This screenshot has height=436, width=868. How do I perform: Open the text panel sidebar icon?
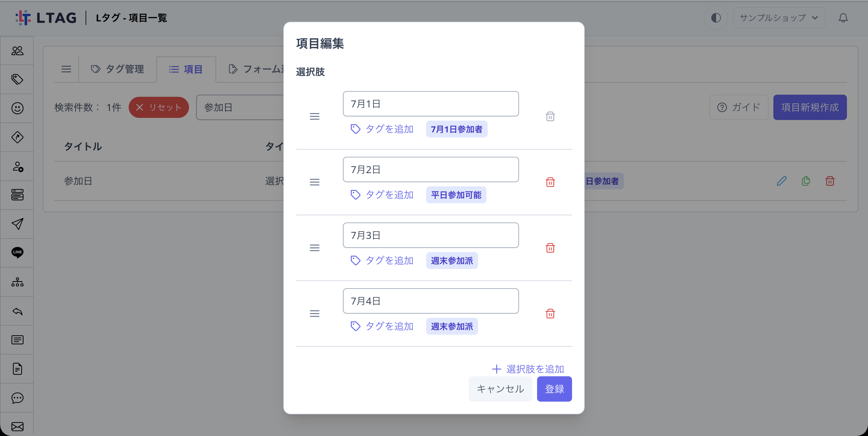pyautogui.click(x=17, y=340)
